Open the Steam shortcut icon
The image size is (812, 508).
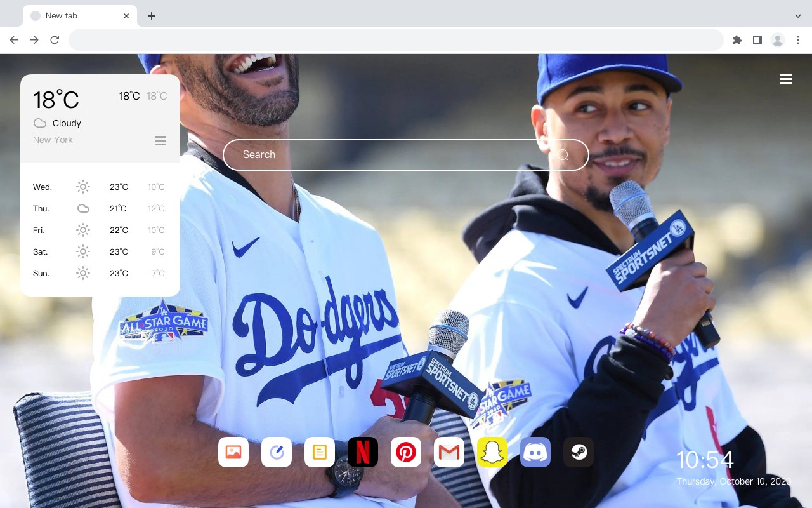click(x=579, y=452)
